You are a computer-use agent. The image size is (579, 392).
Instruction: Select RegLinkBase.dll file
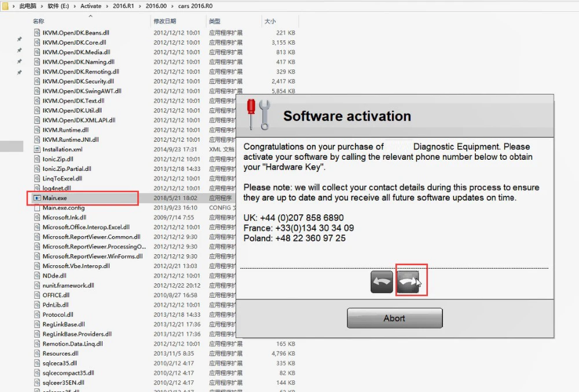pos(64,324)
